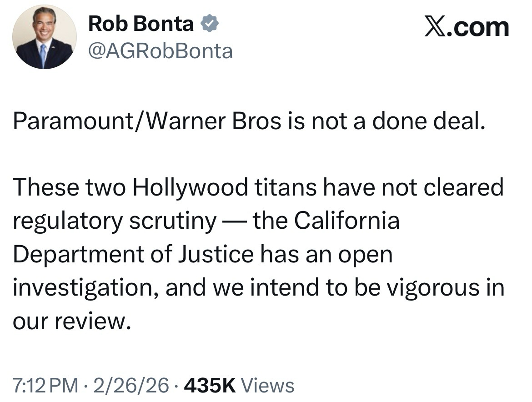This screenshot has width=532, height=402.
Task: Click the 435K view count number
Action: [210, 386]
